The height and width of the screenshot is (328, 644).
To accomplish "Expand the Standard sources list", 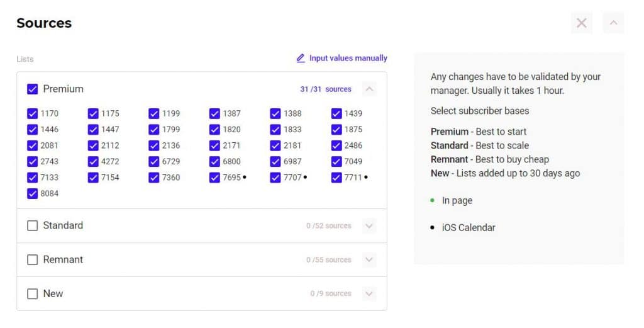I will pos(370,225).
